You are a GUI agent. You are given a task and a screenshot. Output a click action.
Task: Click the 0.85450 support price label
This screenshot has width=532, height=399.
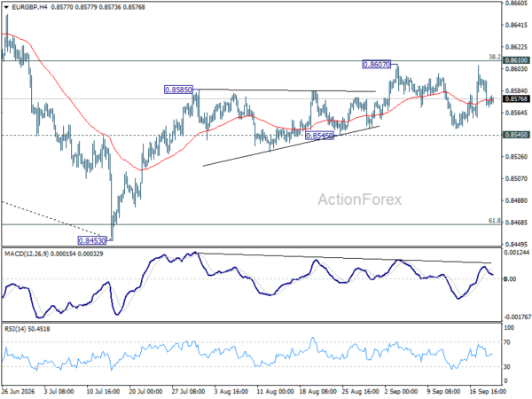coord(319,136)
